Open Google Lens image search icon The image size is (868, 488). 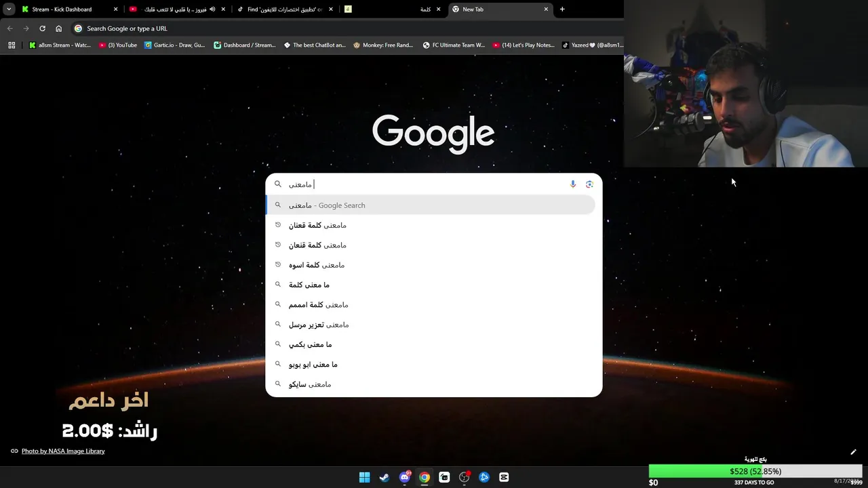pyautogui.click(x=589, y=184)
